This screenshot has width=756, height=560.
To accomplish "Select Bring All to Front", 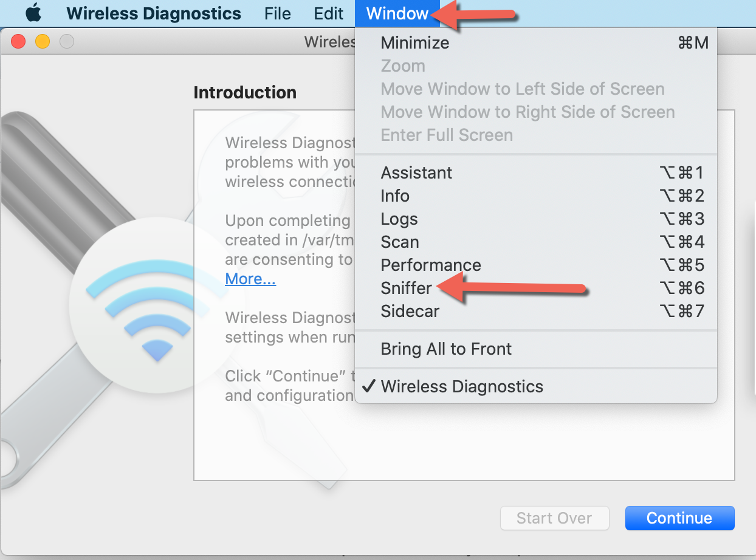I will tap(446, 349).
